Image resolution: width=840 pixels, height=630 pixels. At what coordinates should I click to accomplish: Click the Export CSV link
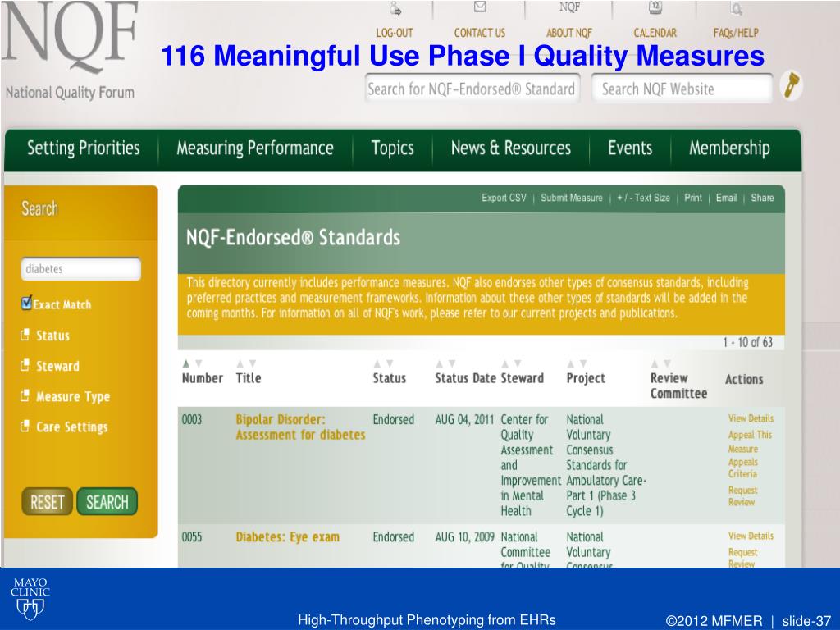click(x=504, y=198)
